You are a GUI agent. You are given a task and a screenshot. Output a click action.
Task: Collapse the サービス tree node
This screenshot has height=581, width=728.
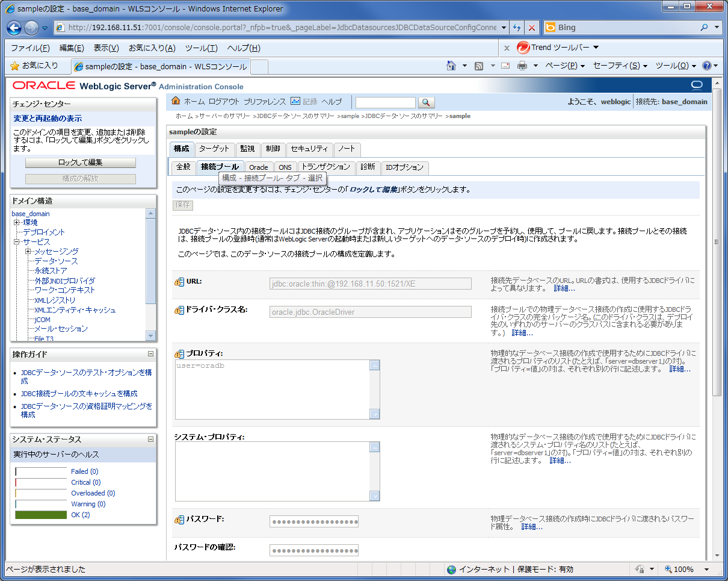tap(17, 242)
